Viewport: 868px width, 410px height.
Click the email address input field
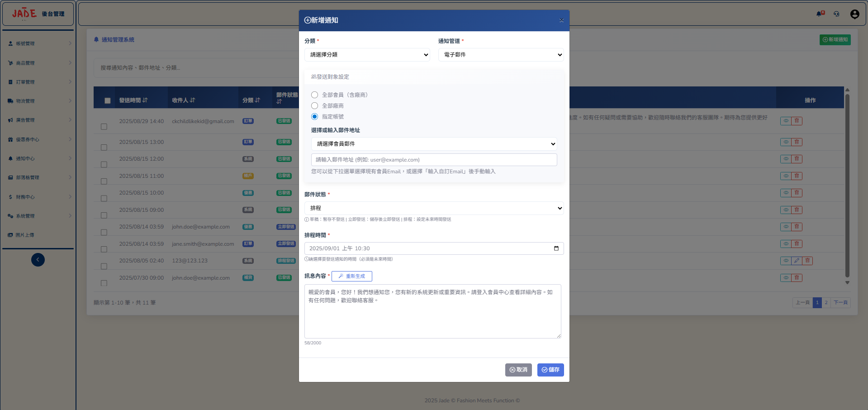click(434, 160)
